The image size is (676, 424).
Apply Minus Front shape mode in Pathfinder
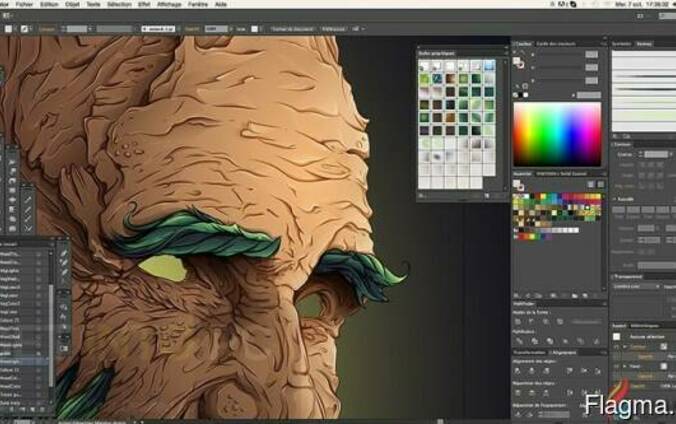532,322
